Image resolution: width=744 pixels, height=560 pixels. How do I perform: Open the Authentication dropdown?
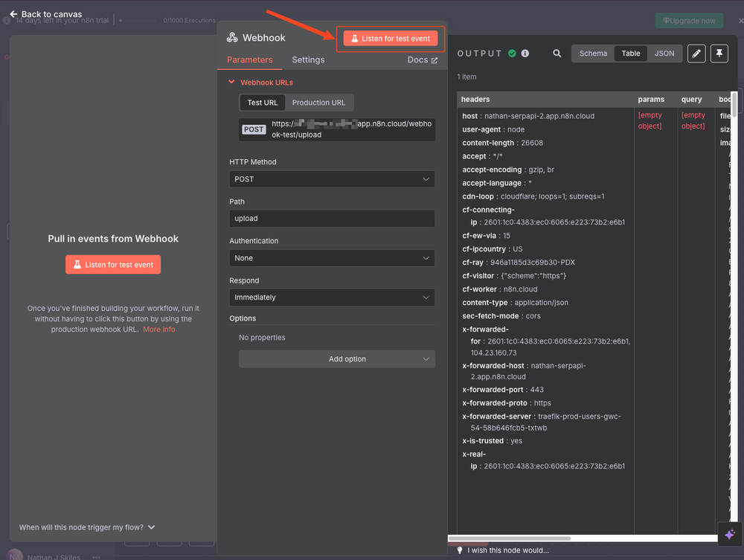pyautogui.click(x=332, y=258)
